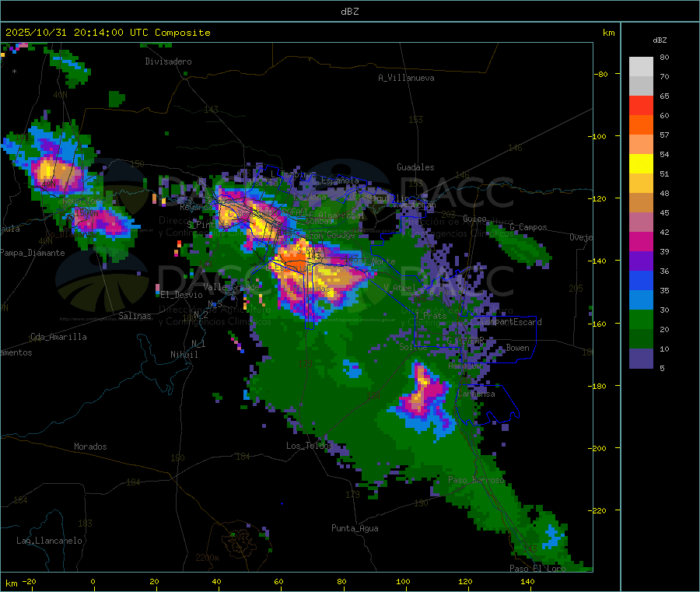Click the brown 45-48 dBZ legend swatch
This screenshot has width=700, height=592.
(641, 203)
